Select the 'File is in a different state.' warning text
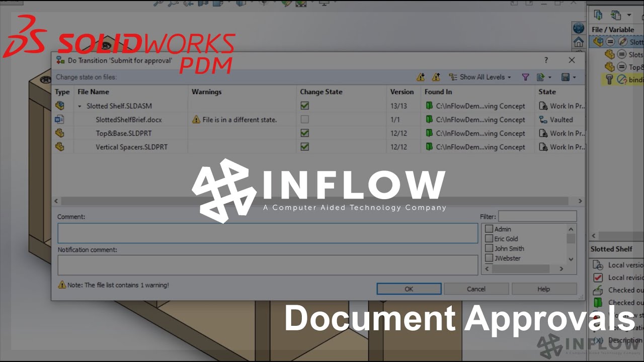 [x=239, y=120]
